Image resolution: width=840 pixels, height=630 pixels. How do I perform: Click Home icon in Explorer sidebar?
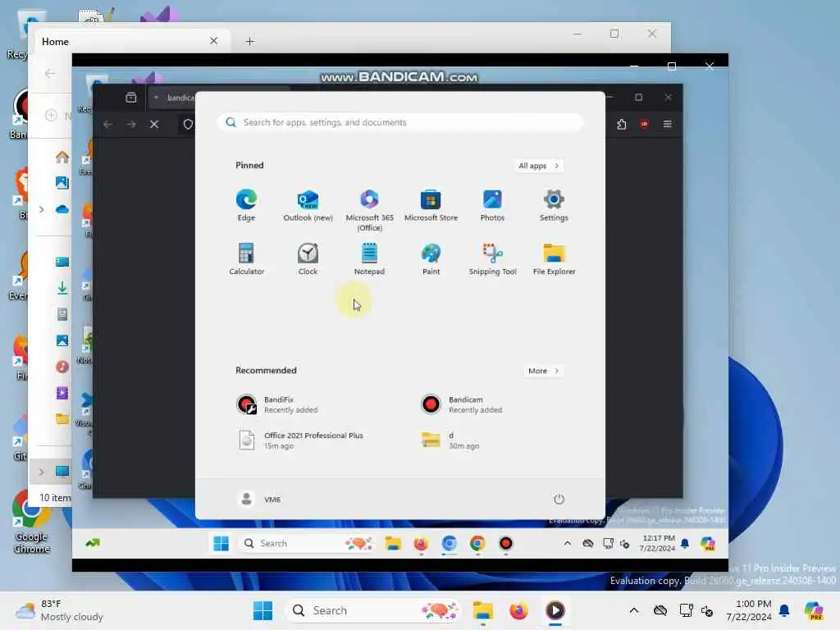pos(62,157)
